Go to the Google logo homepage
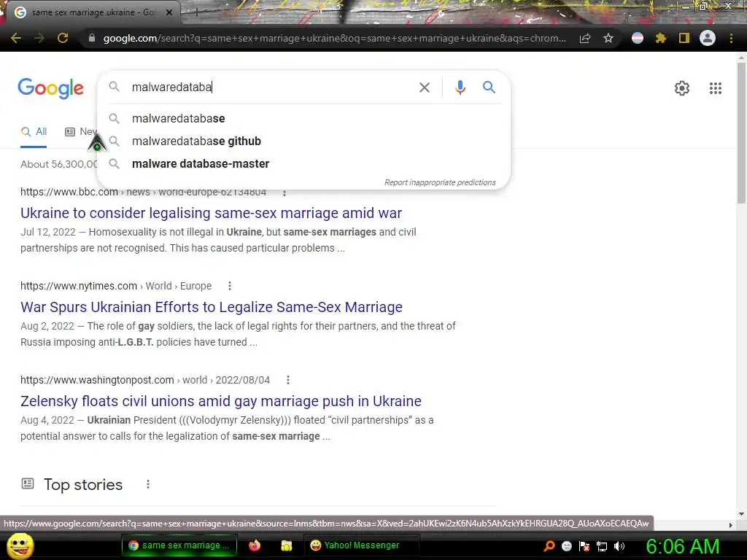Viewport: 747px width, 560px height. (x=50, y=88)
